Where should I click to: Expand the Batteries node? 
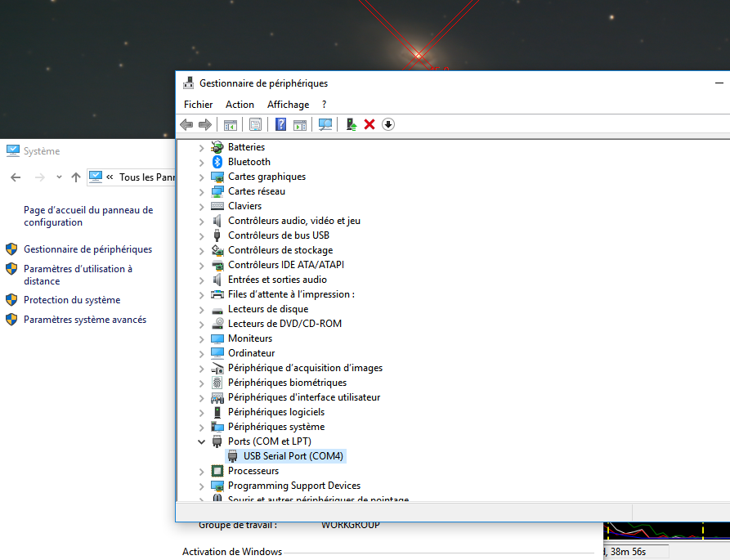[202, 148]
